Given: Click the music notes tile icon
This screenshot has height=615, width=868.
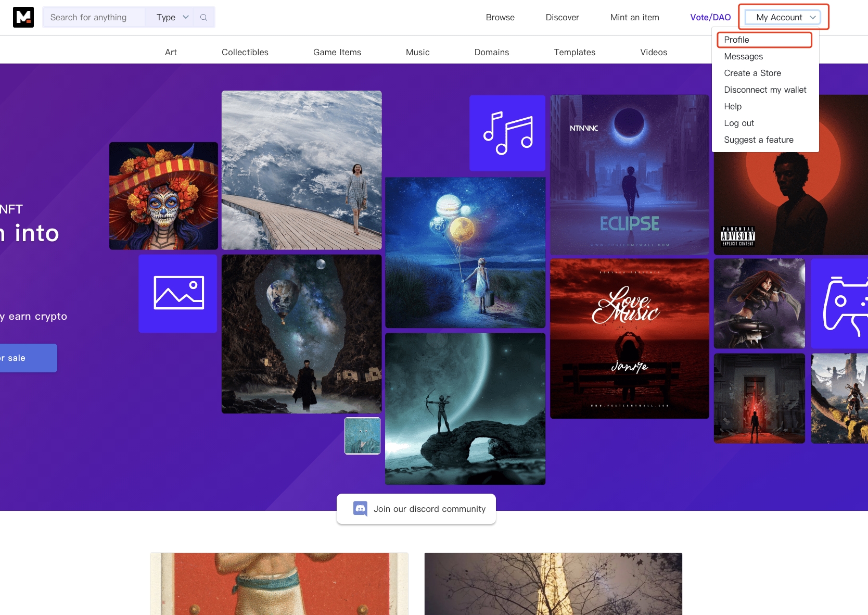Looking at the screenshot, I should click(x=507, y=133).
